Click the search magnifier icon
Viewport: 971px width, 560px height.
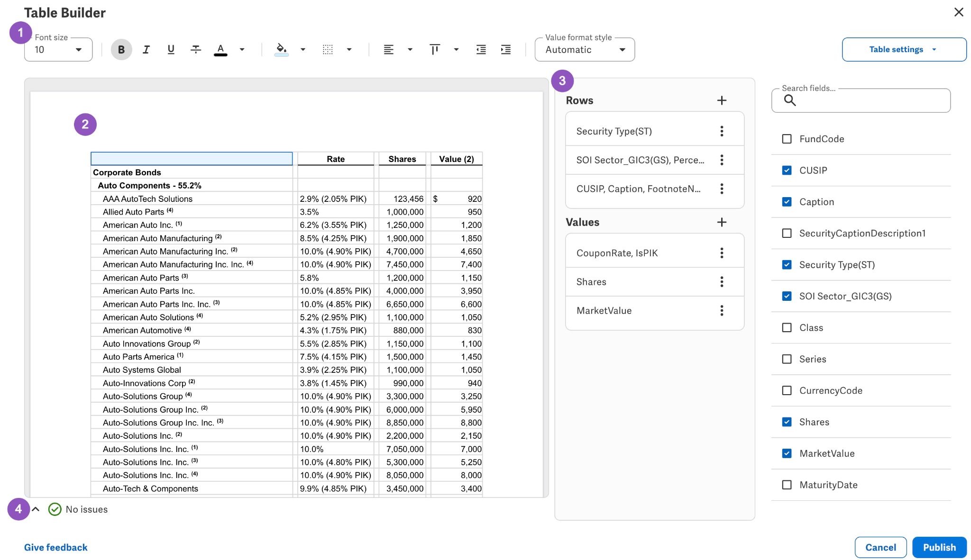pos(789,100)
